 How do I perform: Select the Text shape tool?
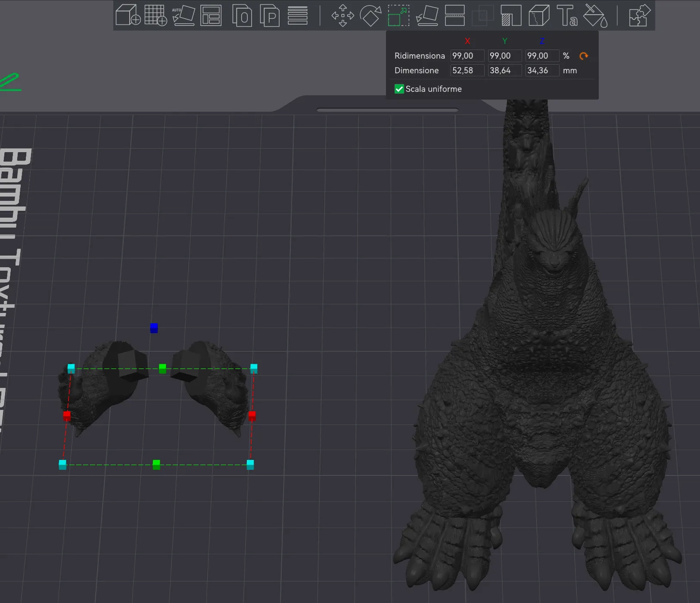point(567,16)
